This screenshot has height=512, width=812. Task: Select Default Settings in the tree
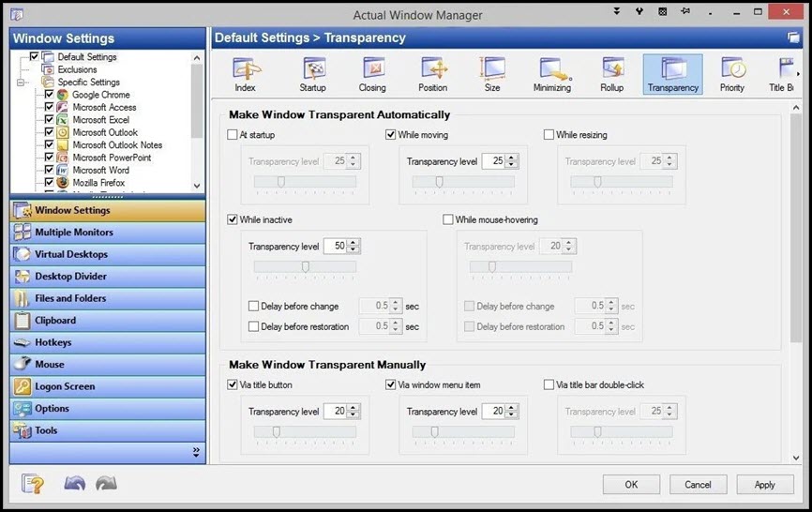coord(87,57)
